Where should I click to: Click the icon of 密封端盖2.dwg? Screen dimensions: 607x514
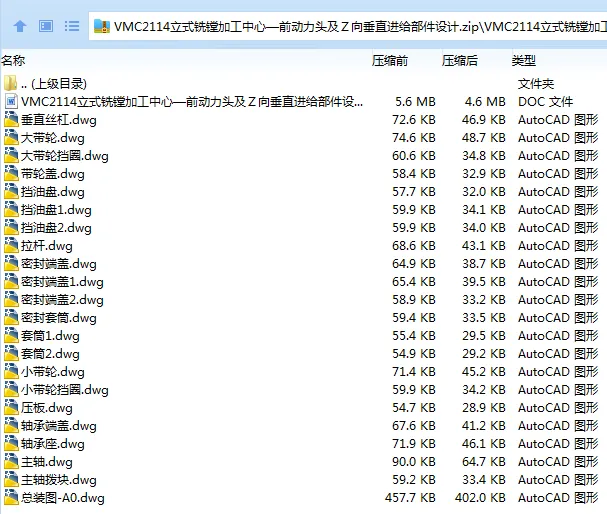pos(11,300)
